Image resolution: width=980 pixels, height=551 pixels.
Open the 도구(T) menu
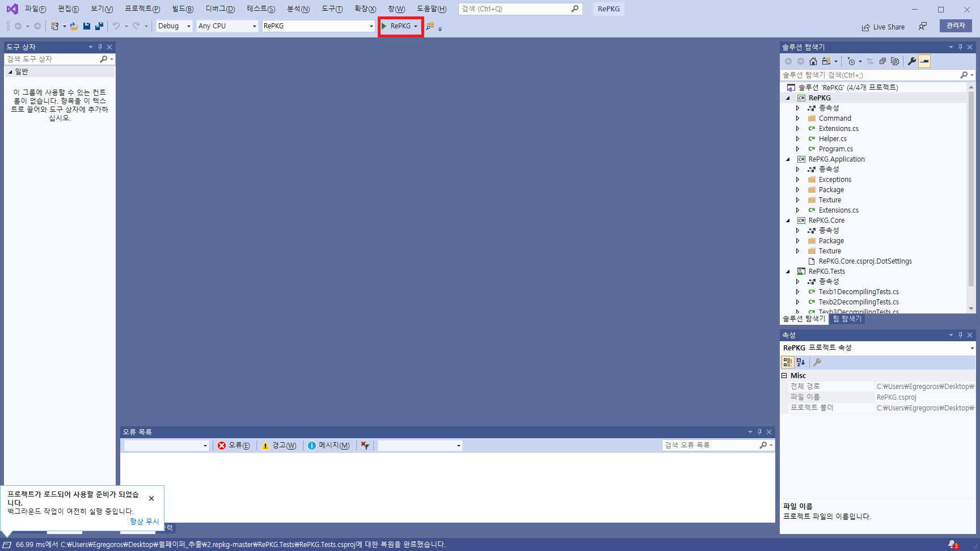[332, 9]
